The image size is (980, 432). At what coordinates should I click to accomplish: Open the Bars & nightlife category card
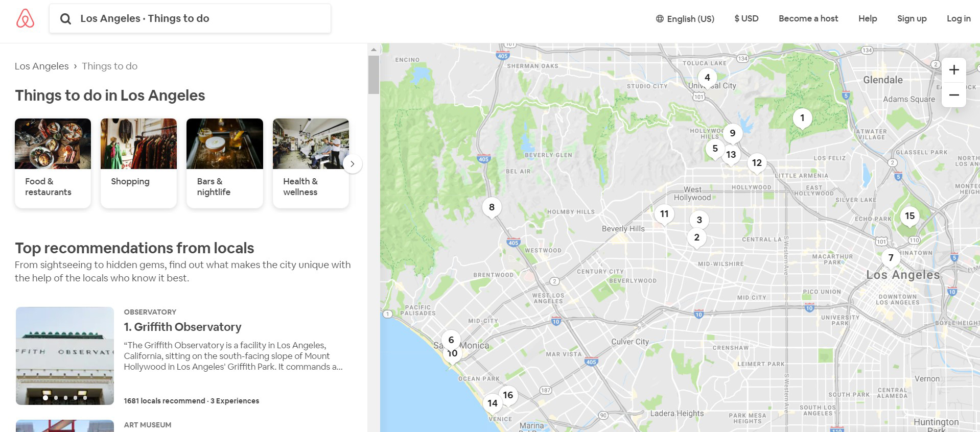pos(225,163)
